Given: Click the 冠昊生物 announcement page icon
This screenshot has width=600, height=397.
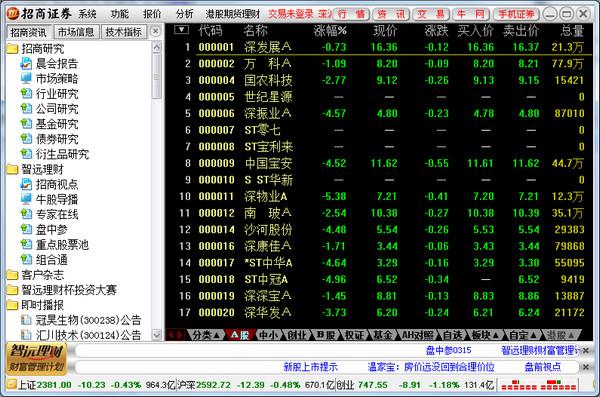Looking at the screenshot, I should click(26, 320).
